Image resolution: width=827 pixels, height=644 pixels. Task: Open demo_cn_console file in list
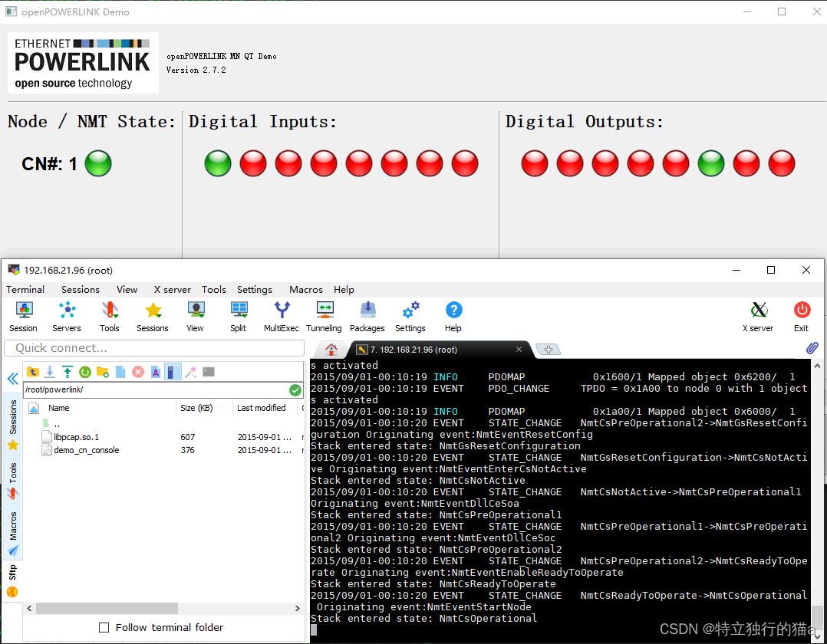tap(86, 450)
